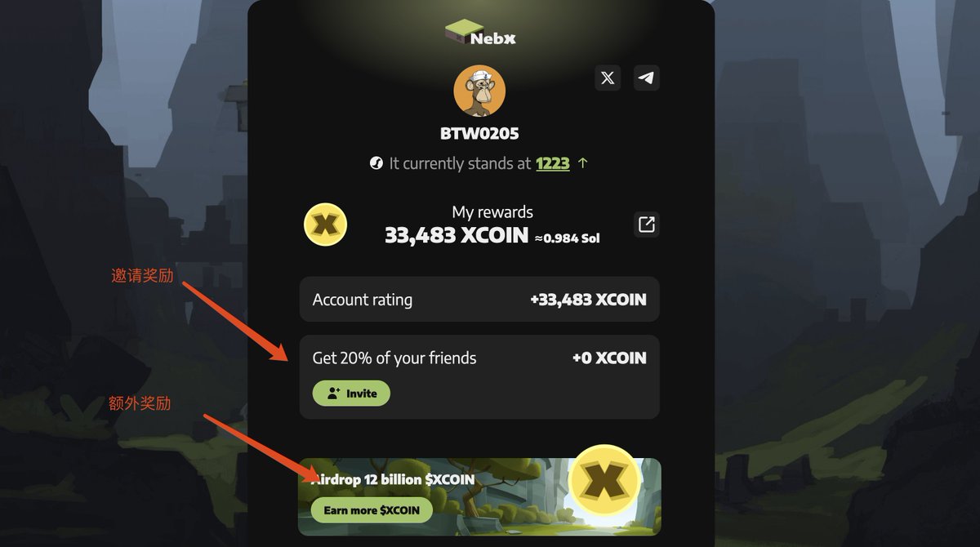Click the yellow XCOIN coin icon
This screenshot has width=980, height=547.
click(x=326, y=225)
